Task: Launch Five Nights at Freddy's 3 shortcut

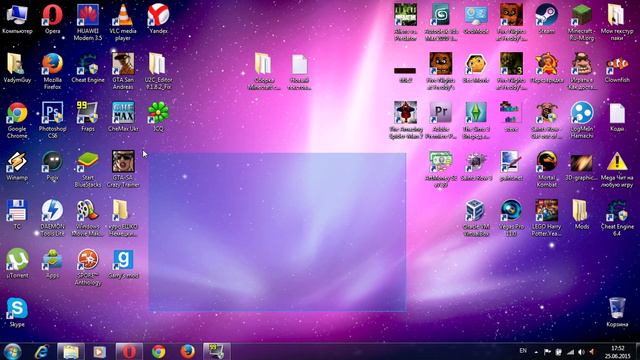Action: point(511,71)
